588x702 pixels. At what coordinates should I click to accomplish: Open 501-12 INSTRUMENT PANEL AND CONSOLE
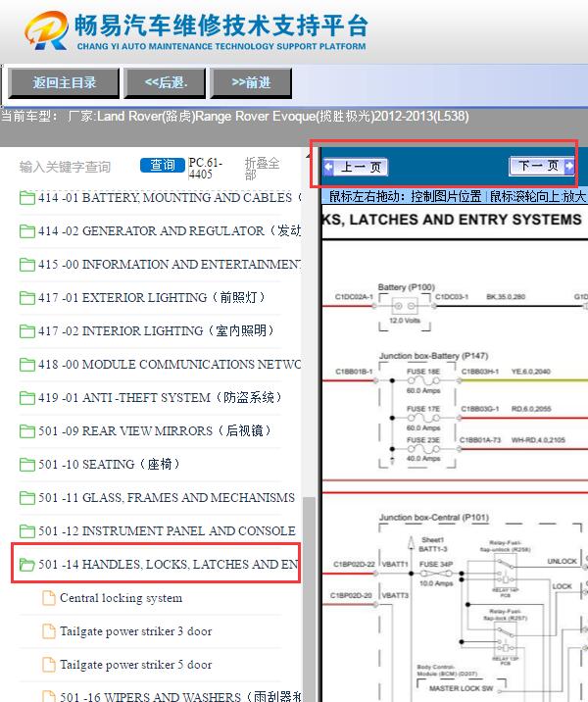[x=167, y=531]
